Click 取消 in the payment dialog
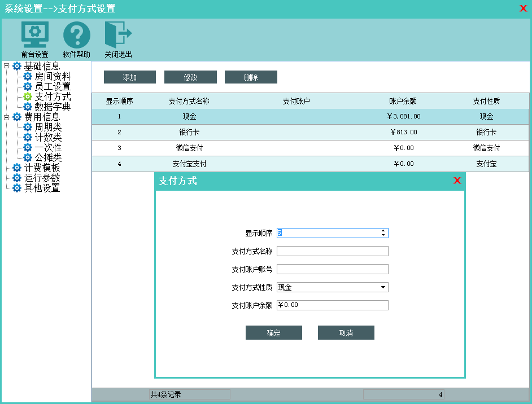This screenshot has width=532, height=404. (x=346, y=333)
